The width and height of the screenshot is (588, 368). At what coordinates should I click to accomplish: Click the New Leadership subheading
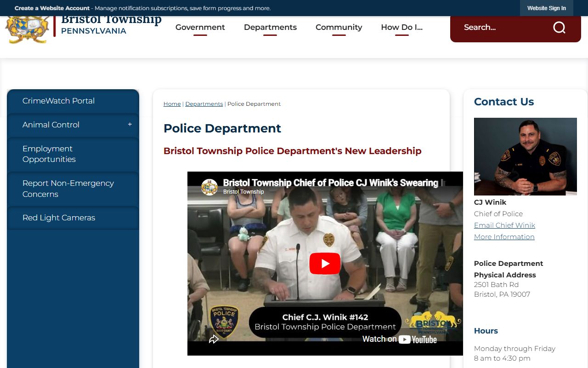[292, 151]
